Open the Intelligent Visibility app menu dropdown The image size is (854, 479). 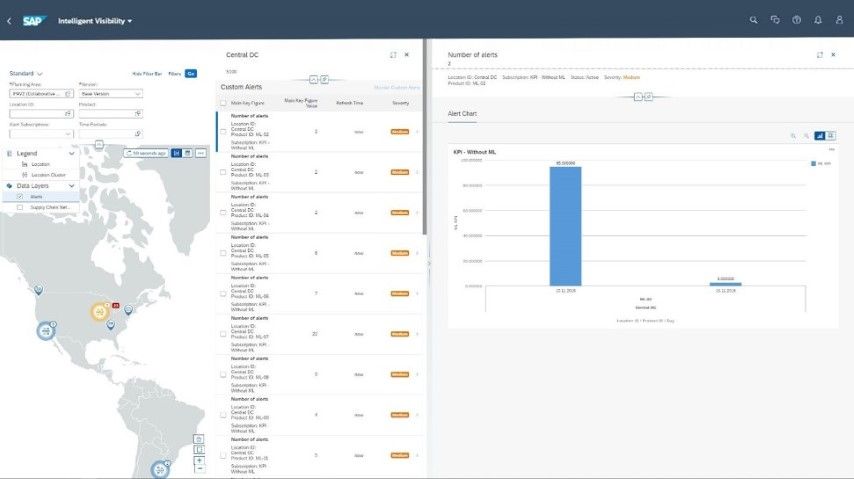pos(95,21)
